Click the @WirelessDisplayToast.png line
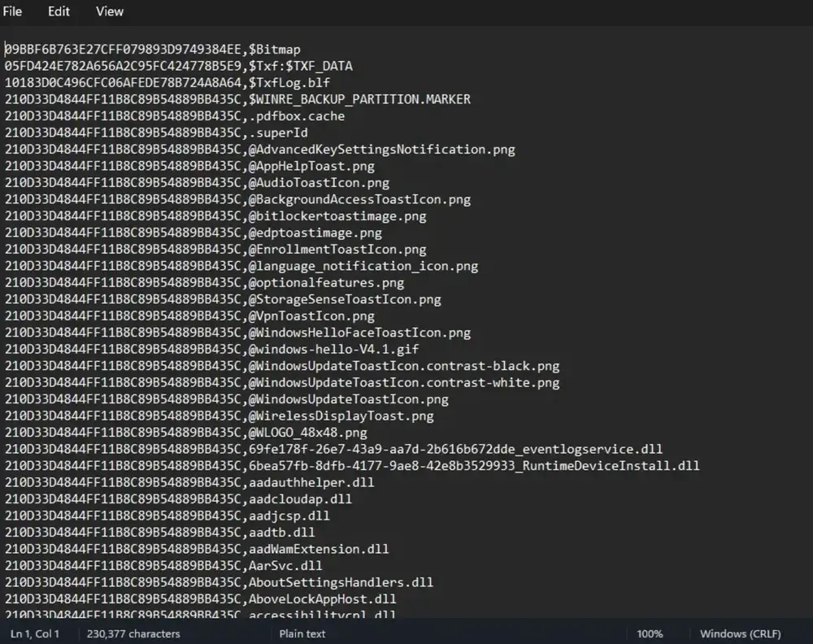 click(x=219, y=416)
